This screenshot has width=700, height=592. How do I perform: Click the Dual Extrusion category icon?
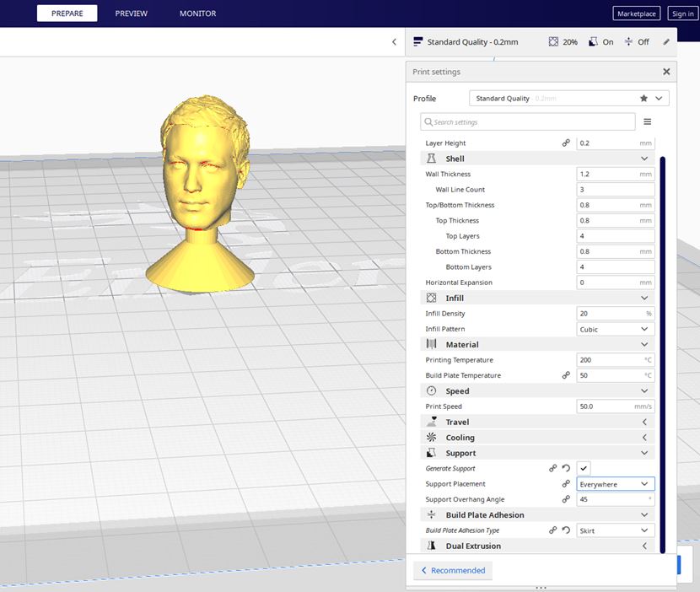coord(431,546)
